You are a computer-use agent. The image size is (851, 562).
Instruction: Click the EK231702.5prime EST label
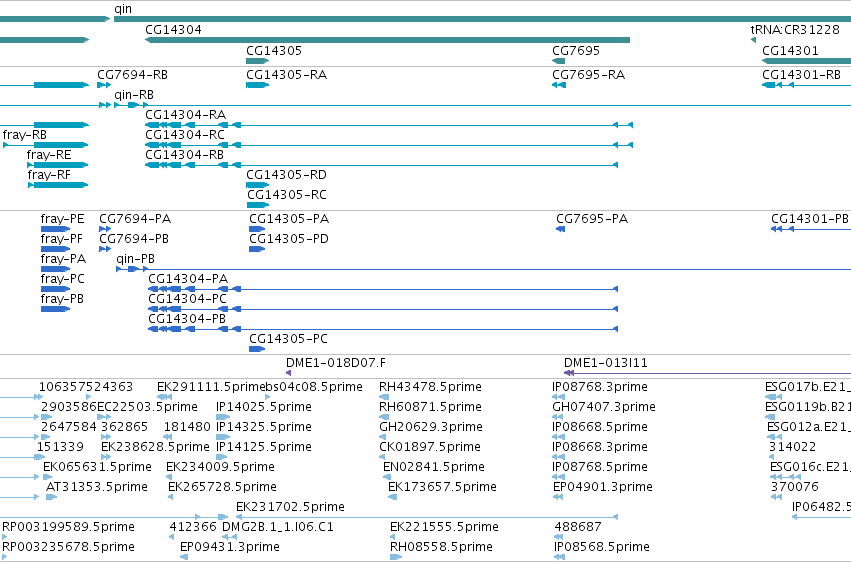click(x=290, y=507)
